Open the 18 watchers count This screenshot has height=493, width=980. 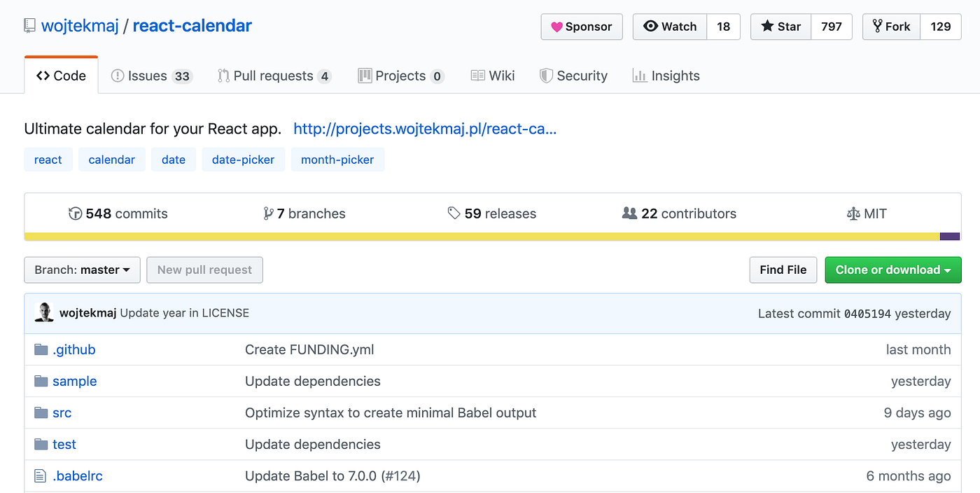(724, 27)
